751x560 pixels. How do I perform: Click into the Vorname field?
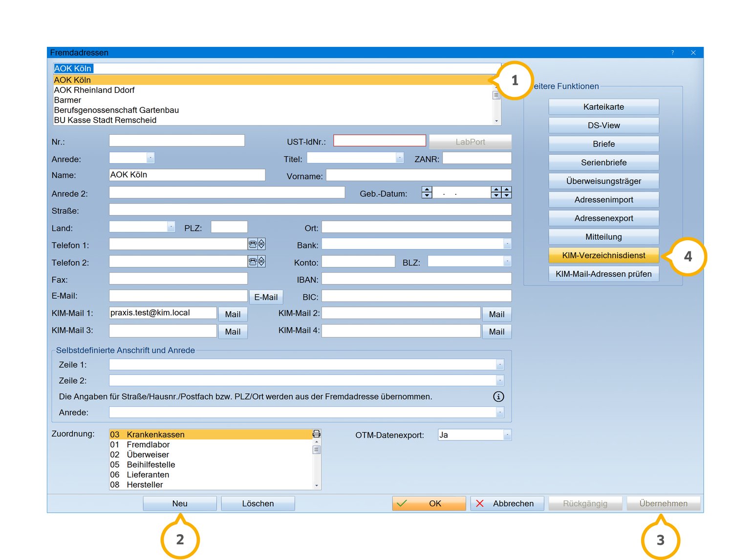tap(419, 175)
